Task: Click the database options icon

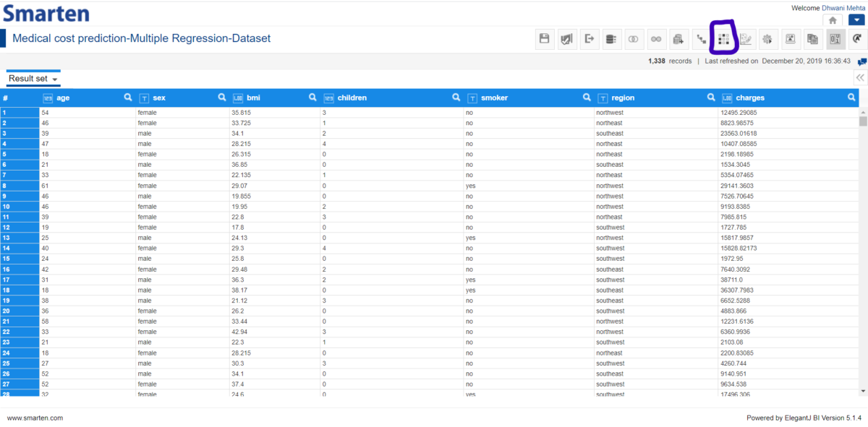Action: coord(611,39)
